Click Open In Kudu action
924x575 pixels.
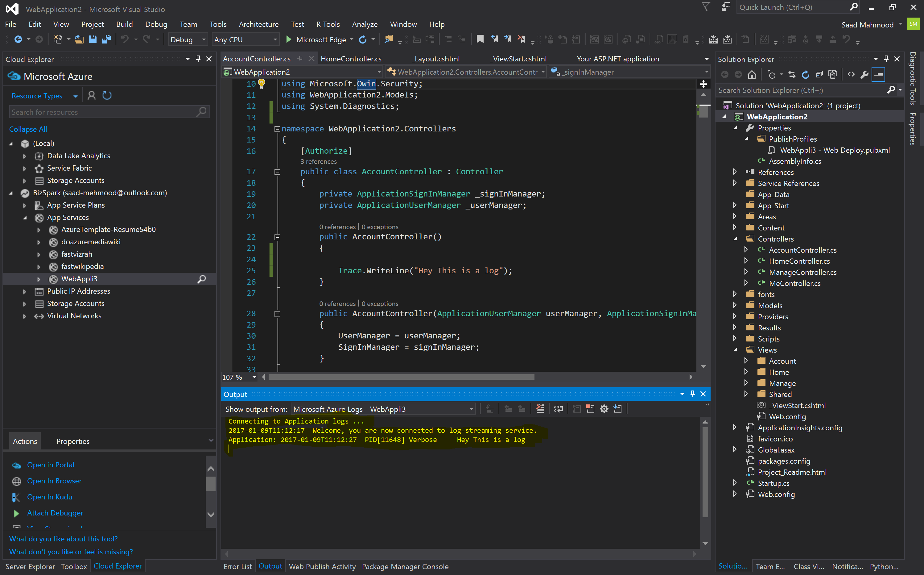49,497
